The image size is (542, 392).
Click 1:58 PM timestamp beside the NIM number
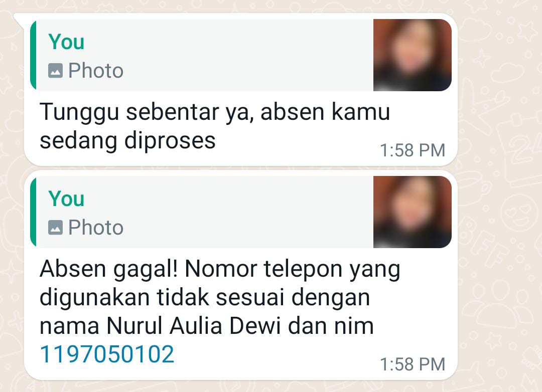413,364
